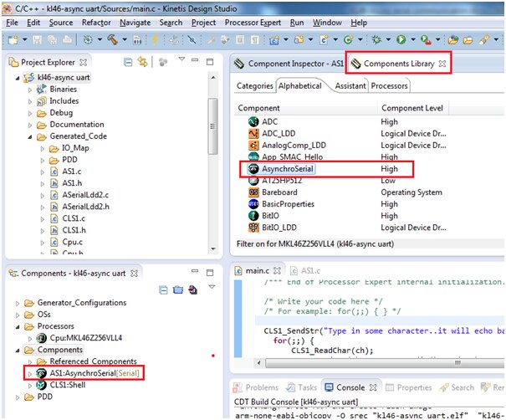Expand the IO_Map folder

point(43,149)
